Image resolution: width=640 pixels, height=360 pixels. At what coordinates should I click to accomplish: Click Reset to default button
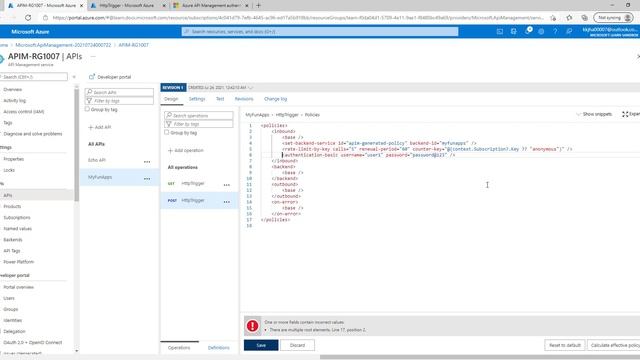[x=564, y=345]
